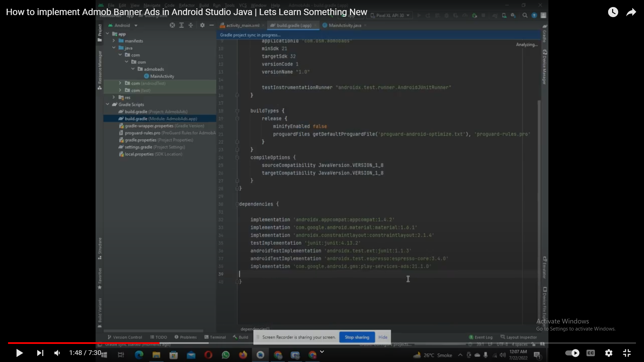
Task: Open the Build menu in the menu bar
Action: [x=204, y=5]
